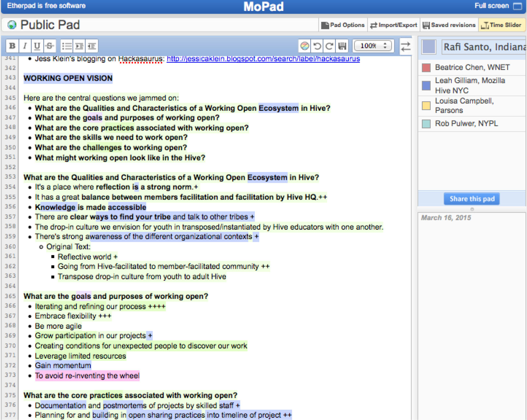Pick your own author color swatch
527x420 pixels.
pyautogui.click(x=429, y=47)
